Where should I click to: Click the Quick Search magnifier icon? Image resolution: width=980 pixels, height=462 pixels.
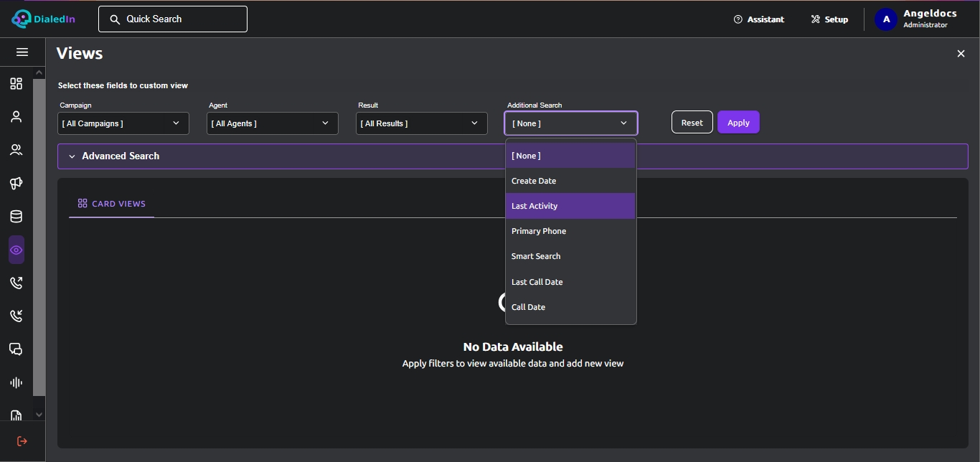(x=115, y=19)
